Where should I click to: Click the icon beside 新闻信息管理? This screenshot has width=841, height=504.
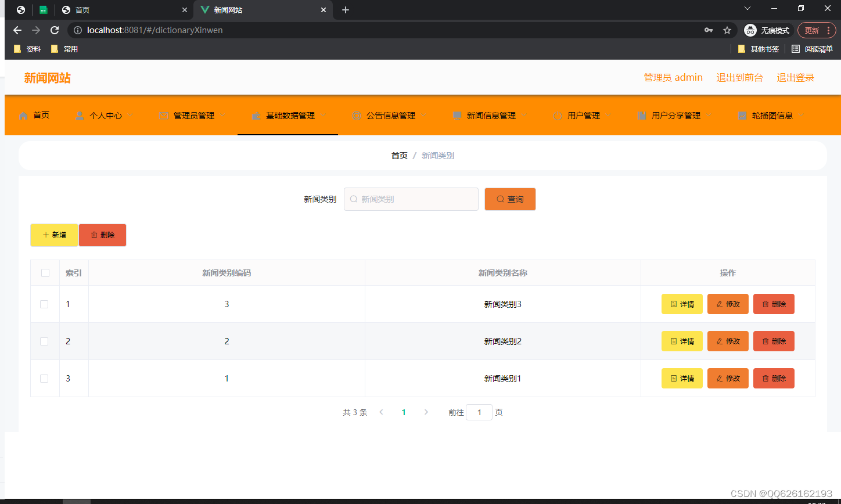(457, 116)
